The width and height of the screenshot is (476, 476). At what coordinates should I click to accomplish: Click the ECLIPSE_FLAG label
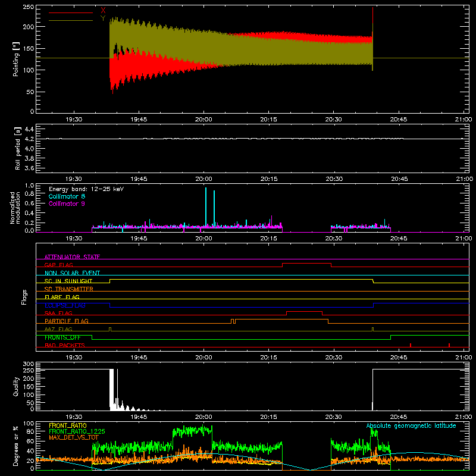(x=65, y=305)
